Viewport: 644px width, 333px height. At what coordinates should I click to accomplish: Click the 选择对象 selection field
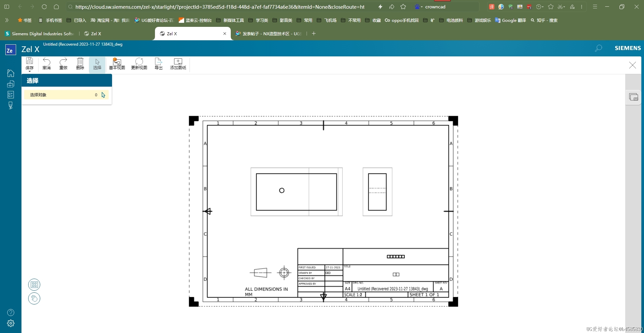66,95
